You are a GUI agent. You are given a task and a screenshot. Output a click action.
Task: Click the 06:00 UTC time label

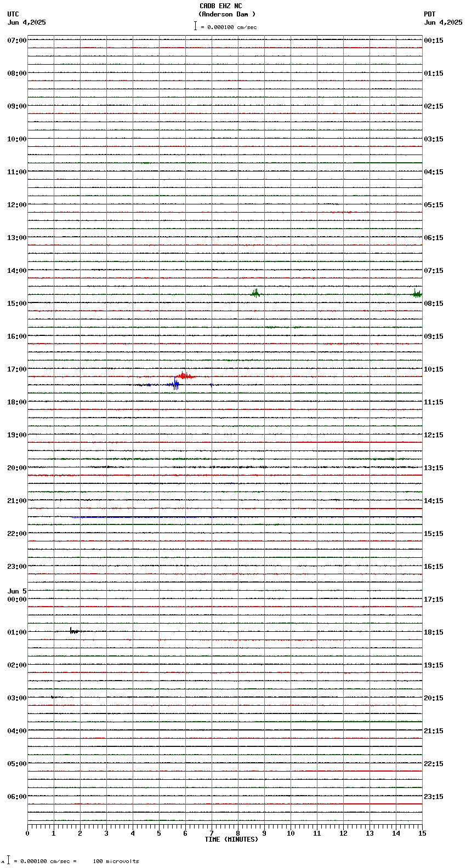tap(17, 797)
